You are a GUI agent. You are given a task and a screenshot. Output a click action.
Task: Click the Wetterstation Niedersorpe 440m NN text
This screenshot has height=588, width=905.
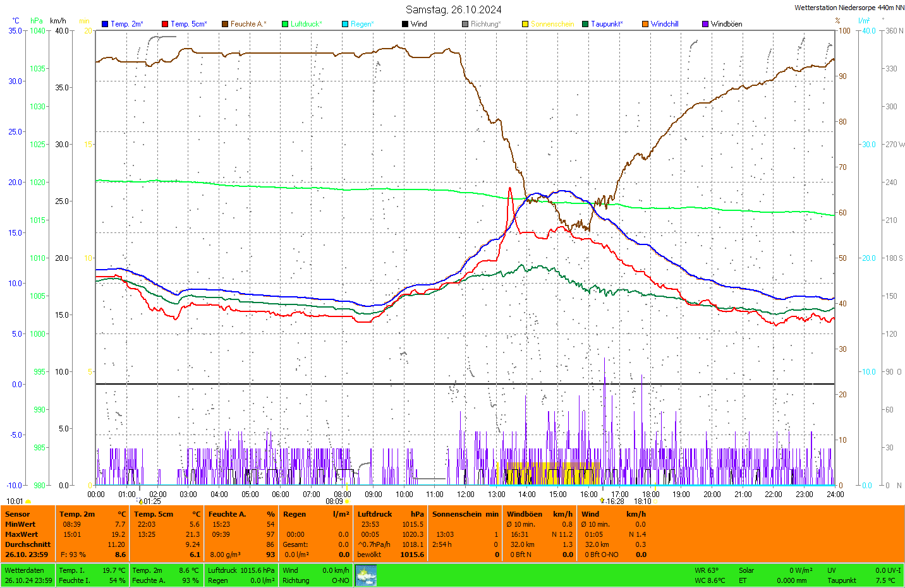[x=849, y=8]
